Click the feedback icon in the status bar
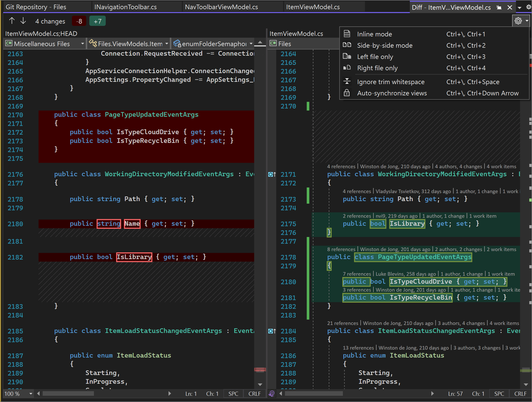 point(271,394)
